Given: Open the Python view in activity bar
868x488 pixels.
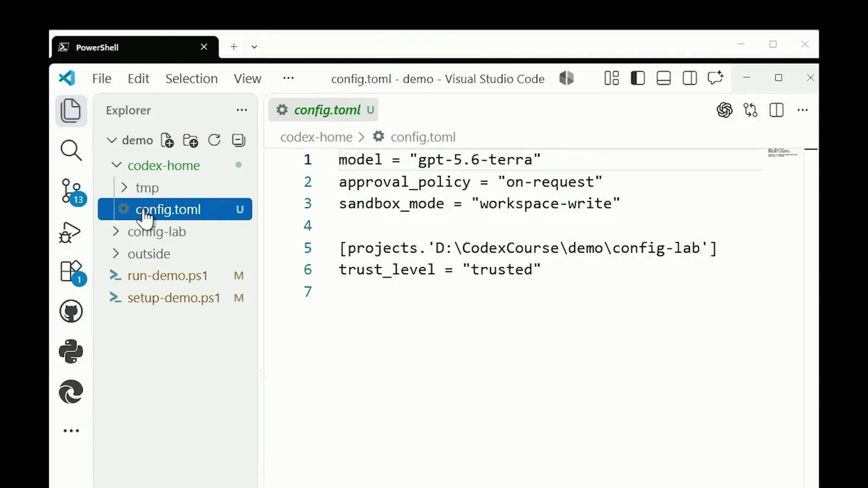Looking at the screenshot, I should (71, 351).
